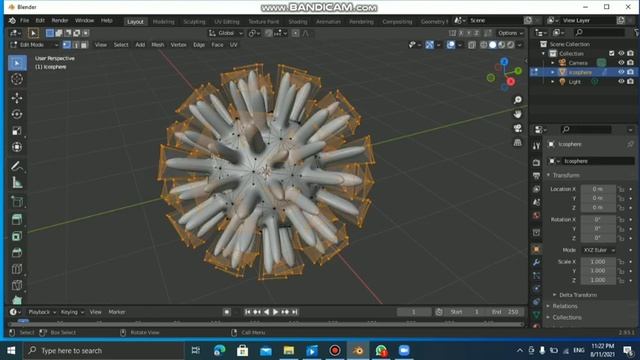Select the Inset Faces tool
Screen dimensions: 640x360
click(17, 236)
